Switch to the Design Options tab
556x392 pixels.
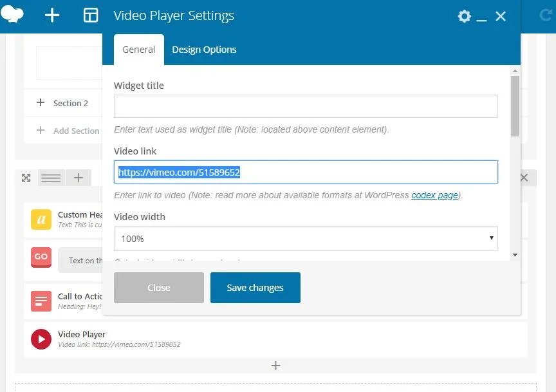(204, 50)
